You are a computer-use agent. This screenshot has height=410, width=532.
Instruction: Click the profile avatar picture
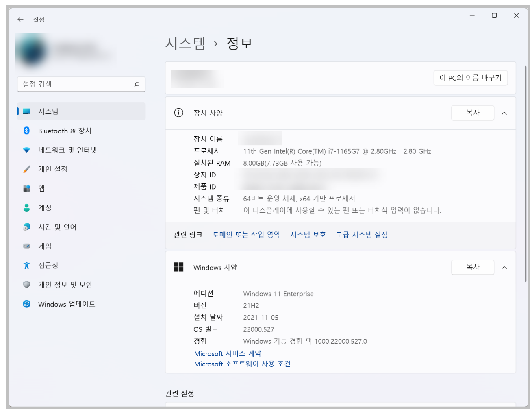(33, 51)
